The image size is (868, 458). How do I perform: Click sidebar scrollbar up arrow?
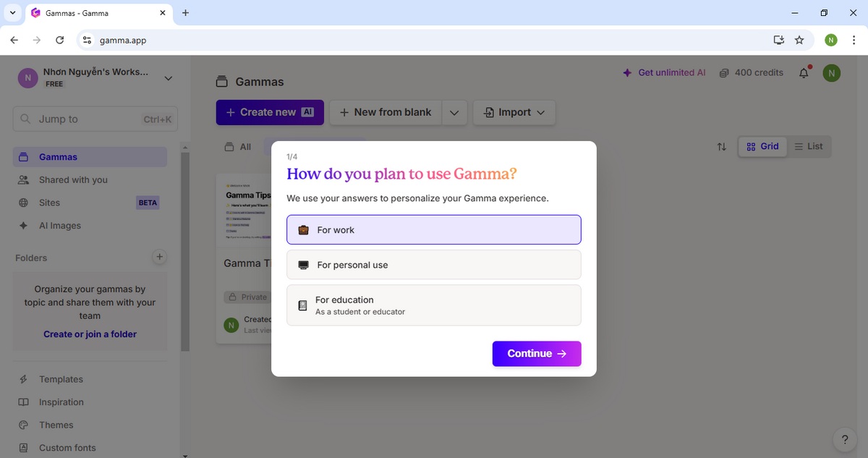click(185, 148)
